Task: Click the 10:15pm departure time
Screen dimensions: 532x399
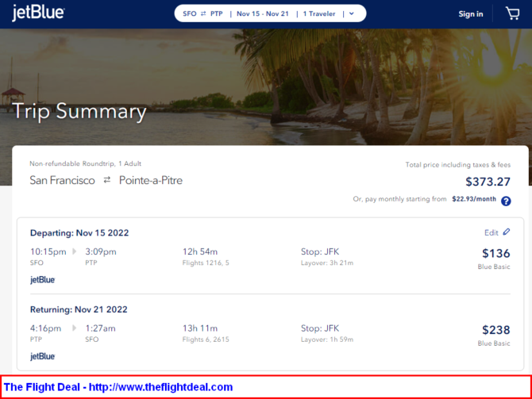Action: tap(48, 251)
